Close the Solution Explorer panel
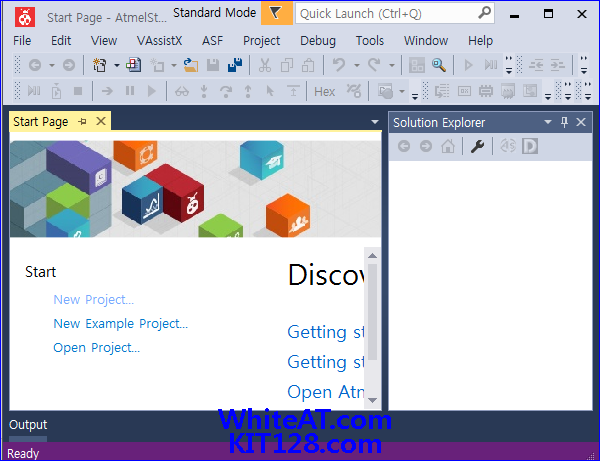The width and height of the screenshot is (600, 461). [x=581, y=122]
